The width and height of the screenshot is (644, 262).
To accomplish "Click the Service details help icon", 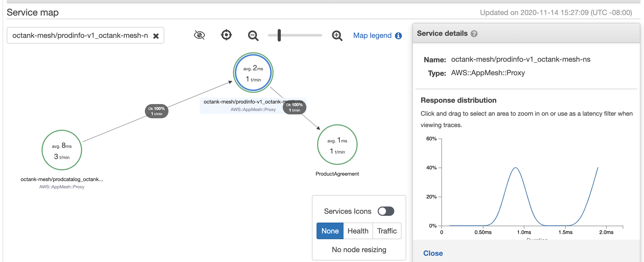I will click(474, 34).
